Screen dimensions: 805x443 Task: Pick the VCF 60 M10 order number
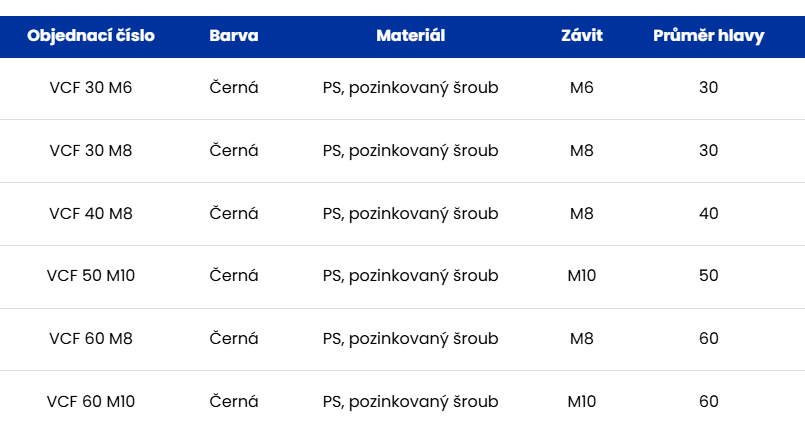pos(91,402)
